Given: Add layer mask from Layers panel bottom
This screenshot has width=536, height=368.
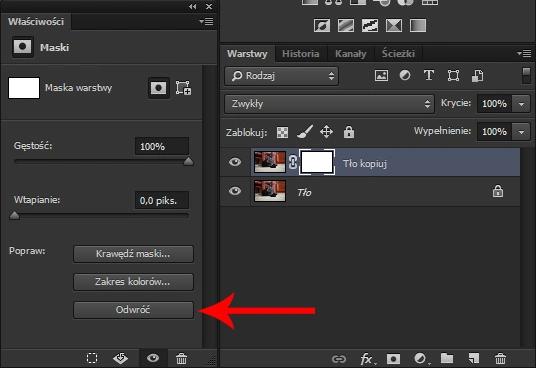Looking at the screenshot, I should point(393,359).
